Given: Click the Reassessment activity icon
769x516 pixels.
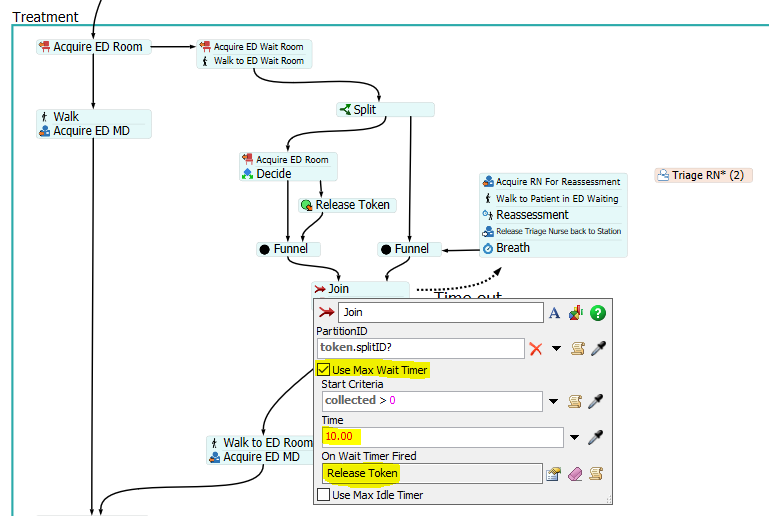Looking at the screenshot, I should pyautogui.click(x=488, y=215).
